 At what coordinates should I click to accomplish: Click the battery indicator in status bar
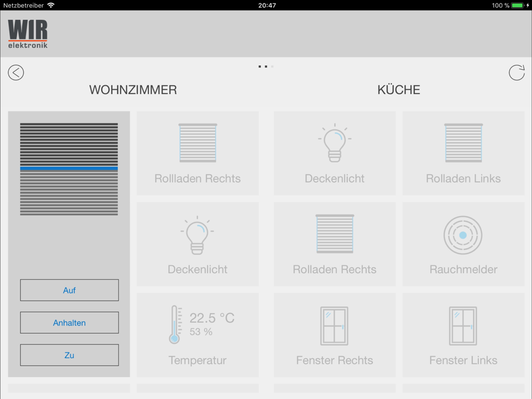point(518,5)
